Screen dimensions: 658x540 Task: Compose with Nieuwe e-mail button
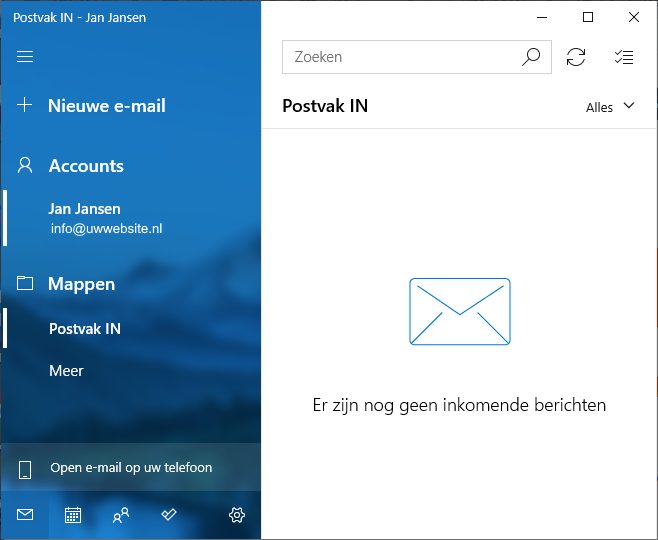(106, 106)
